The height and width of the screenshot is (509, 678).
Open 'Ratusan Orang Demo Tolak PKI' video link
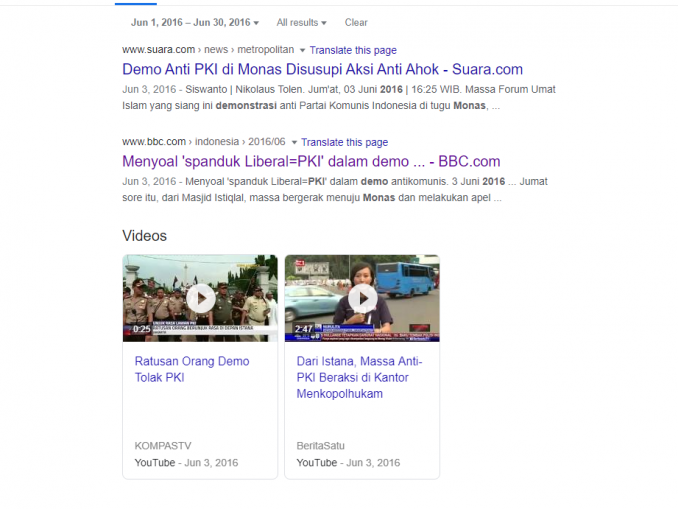tap(192, 369)
